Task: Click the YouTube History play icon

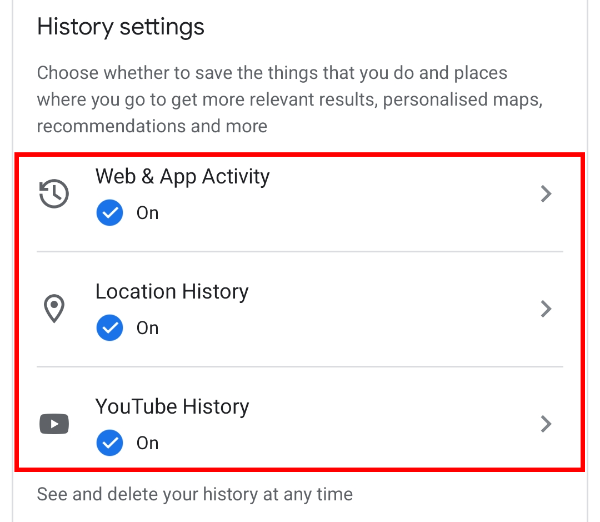Action: pyautogui.click(x=54, y=424)
